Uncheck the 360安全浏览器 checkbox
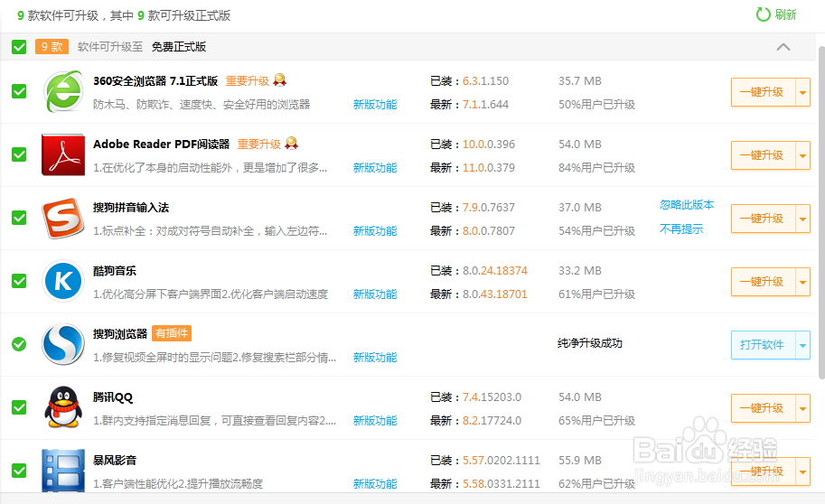825x504 pixels. 19,91
